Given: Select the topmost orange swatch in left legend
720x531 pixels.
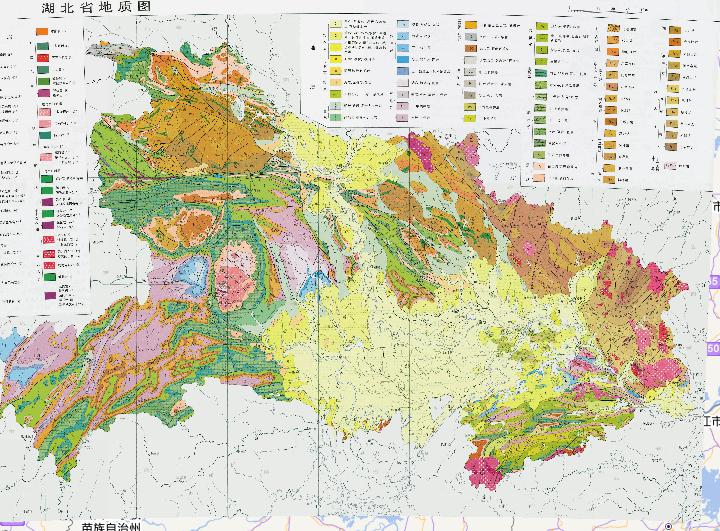Looking at the screenshot, I should [43, 33].
